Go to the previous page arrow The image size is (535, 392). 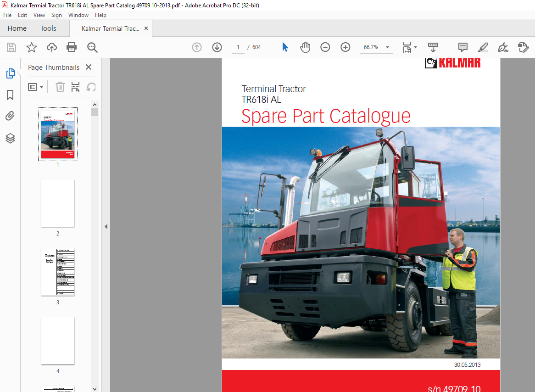pos(197,47)
